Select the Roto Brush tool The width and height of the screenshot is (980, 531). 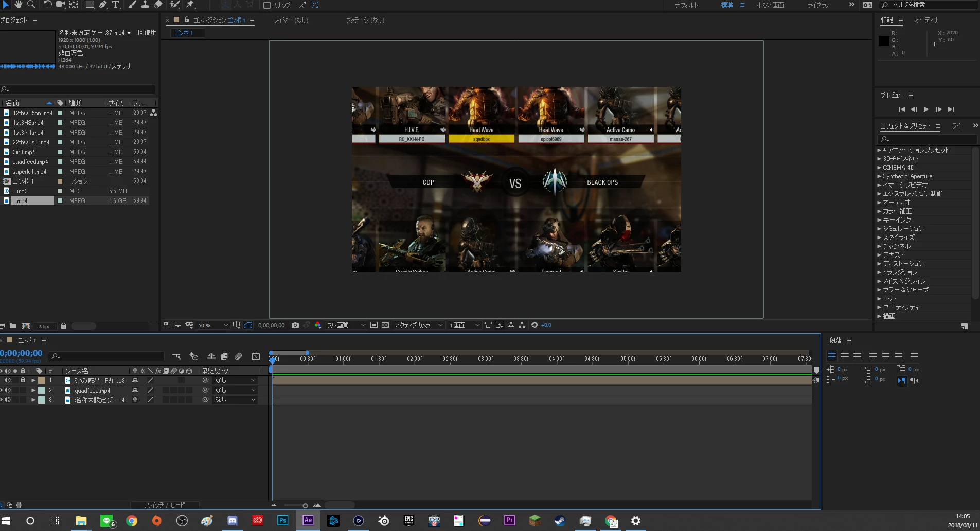[175, 5]
